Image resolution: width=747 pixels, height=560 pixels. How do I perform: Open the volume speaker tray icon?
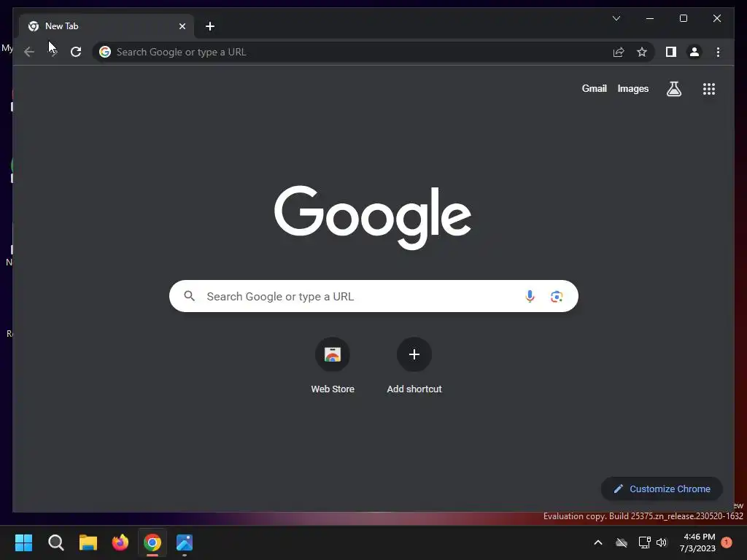coord(661,542)
